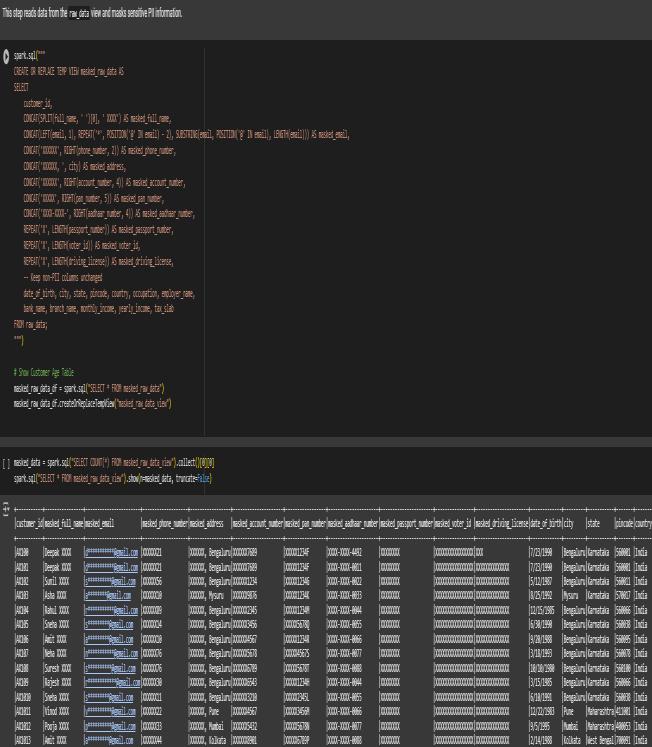
Task: Click the masked_account_number column header
Action: [258, 524]
